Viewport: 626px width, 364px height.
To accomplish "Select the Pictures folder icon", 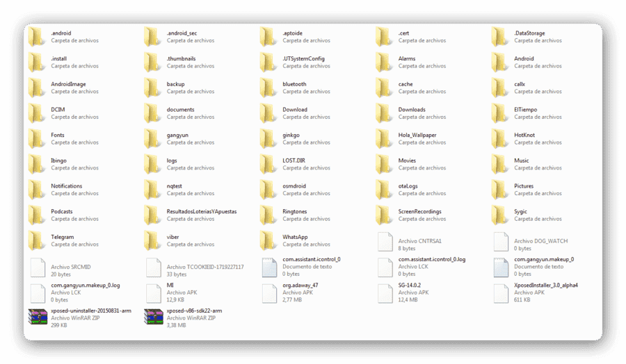I will [x=500, y=190].
